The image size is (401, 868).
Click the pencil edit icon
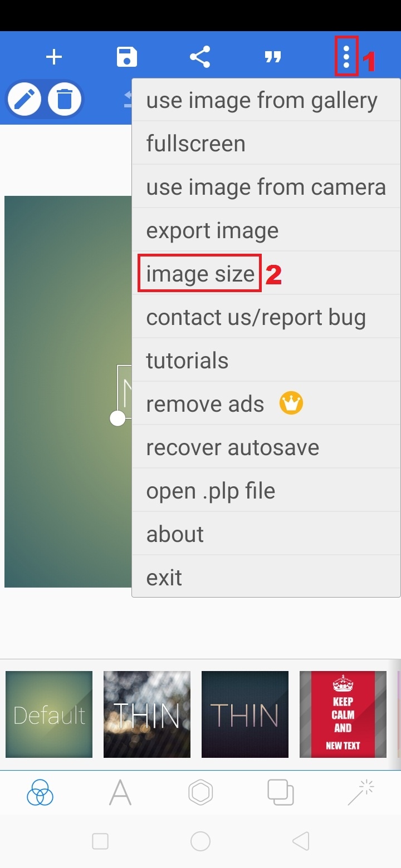[x=25, y=100]
